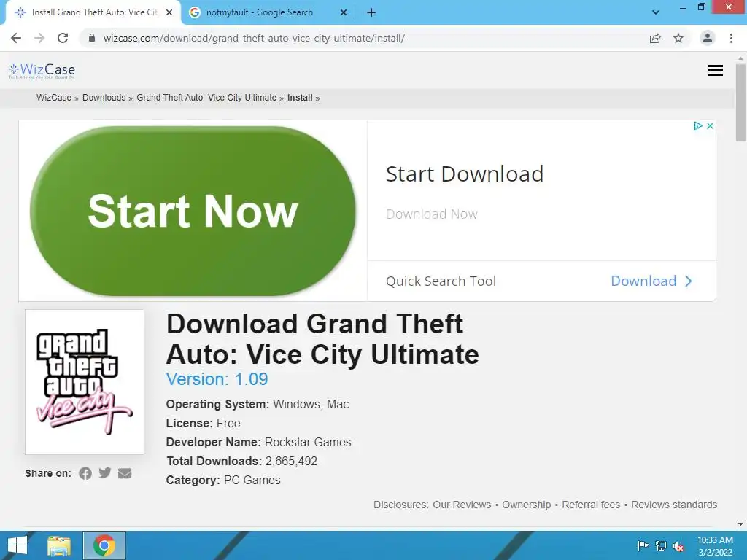Share by email envelope icon
The image size is (747, 560).
[125, 473]
